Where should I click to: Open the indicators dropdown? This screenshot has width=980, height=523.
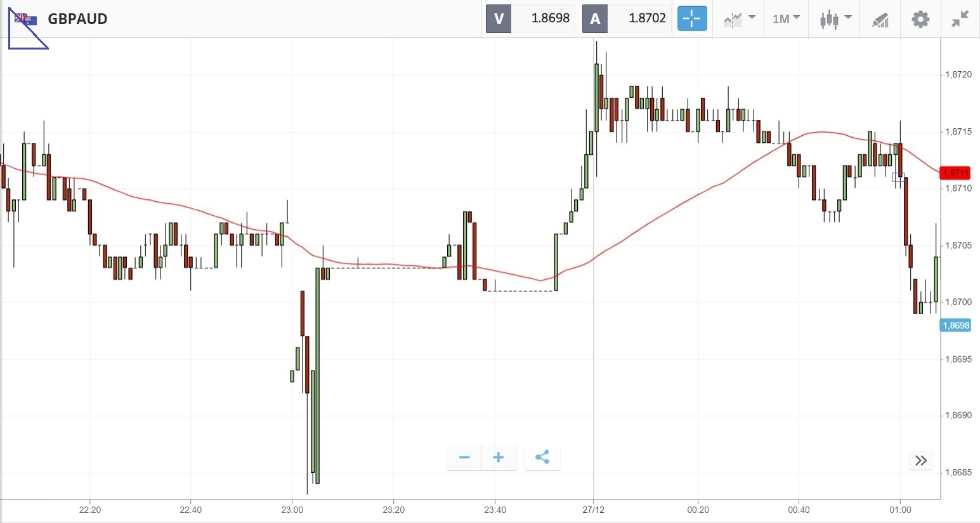pyautogui.click(x=739, y=18)
